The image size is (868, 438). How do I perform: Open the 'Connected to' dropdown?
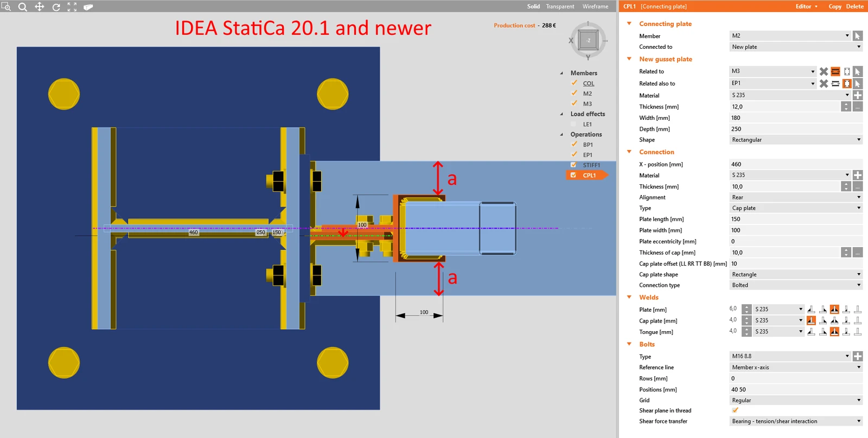pyautogui.click(x=796, y=47)
